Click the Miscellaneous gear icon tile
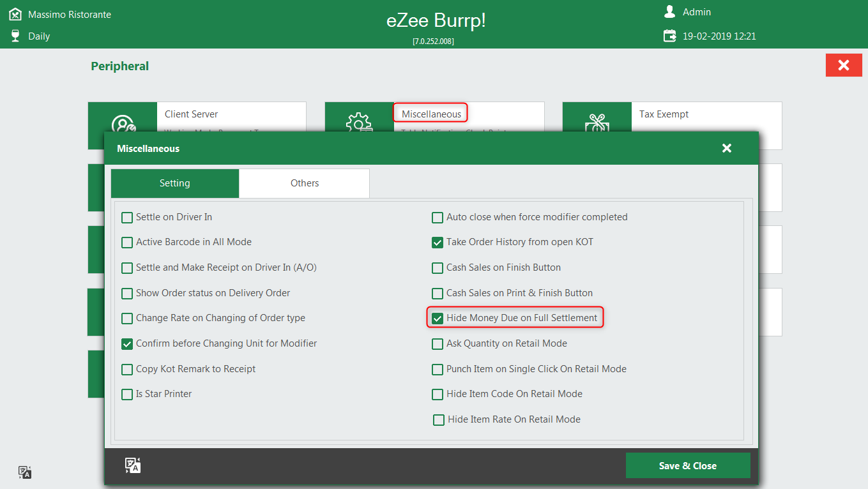 [x=360, y=117]
